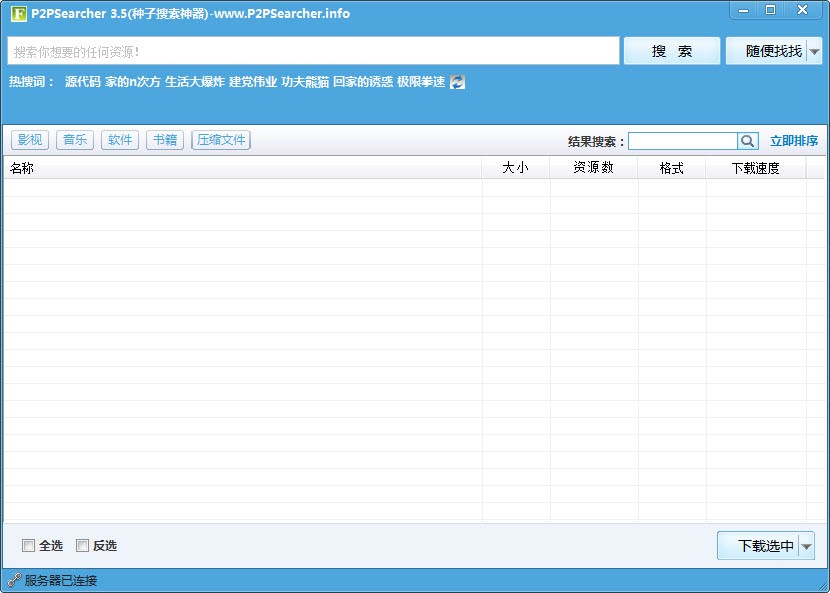Open the 下载选中 dropdown arrow
The image size is (830, 593).
(x=806, y=546)
